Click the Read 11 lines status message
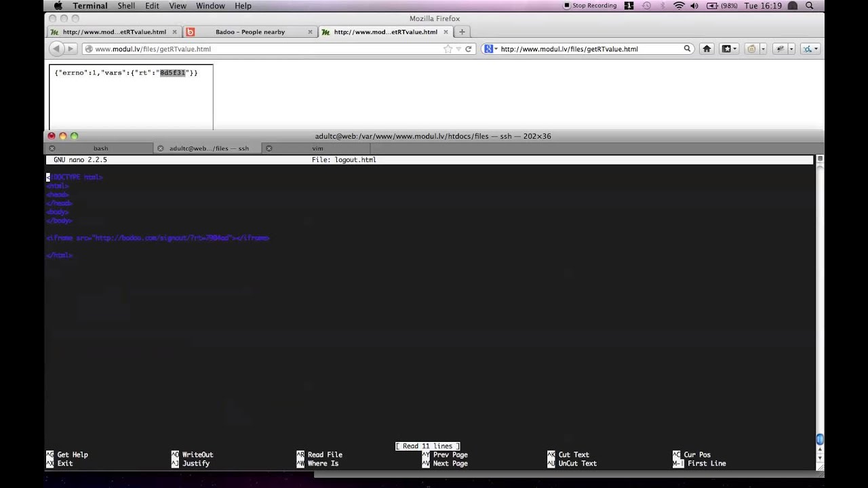 point(427,446)
